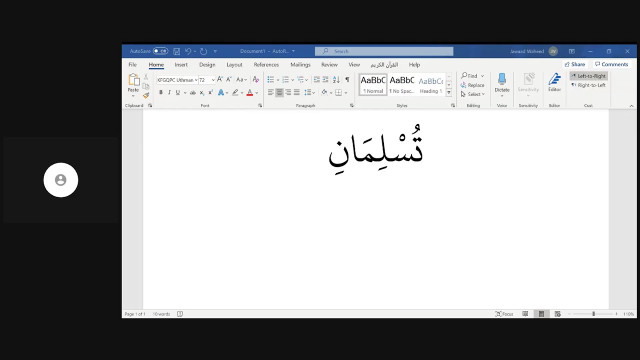This screenshot has height=360, width=640.
Task: Open the Insert ribbon tab
Action: click(181, 64)
